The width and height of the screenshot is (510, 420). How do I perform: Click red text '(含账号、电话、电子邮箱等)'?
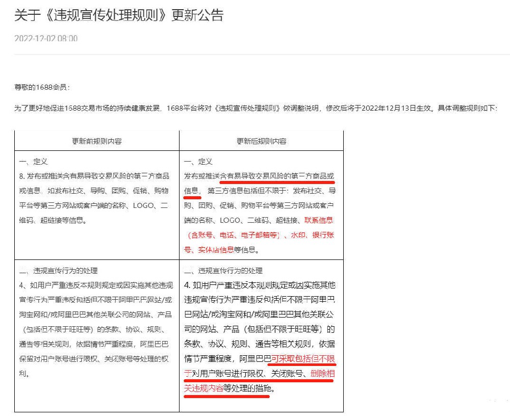pos(234,235)
